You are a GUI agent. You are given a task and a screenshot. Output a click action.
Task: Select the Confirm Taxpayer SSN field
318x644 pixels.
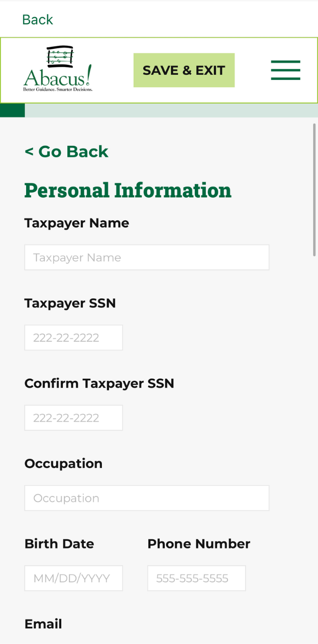73,418
